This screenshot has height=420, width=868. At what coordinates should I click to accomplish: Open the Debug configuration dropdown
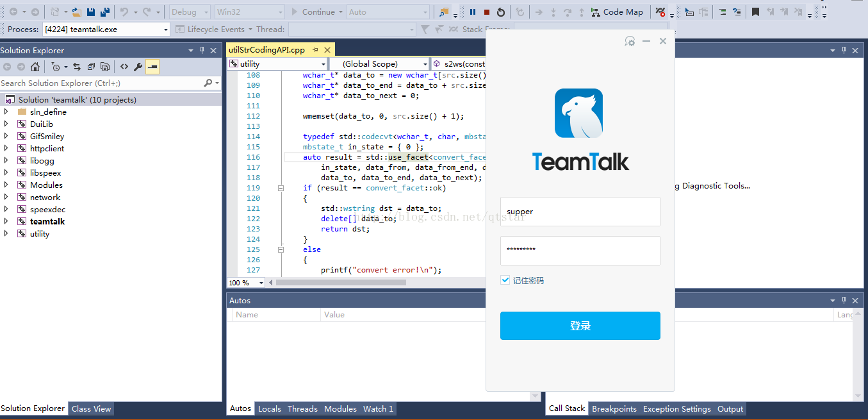tap(190, 12)
